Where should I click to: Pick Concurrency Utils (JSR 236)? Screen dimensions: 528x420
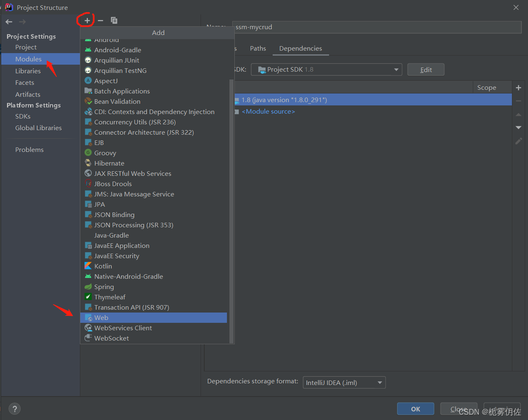click(x=154, y=122)
